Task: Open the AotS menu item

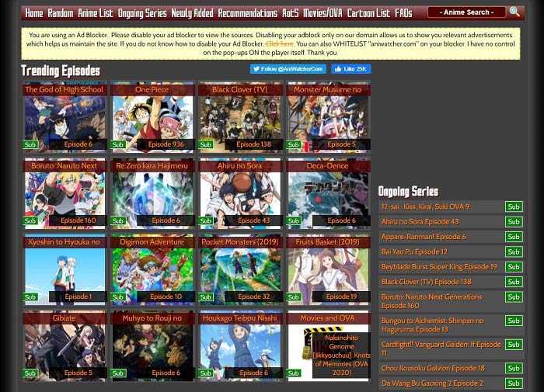Action: click(290, 13)
